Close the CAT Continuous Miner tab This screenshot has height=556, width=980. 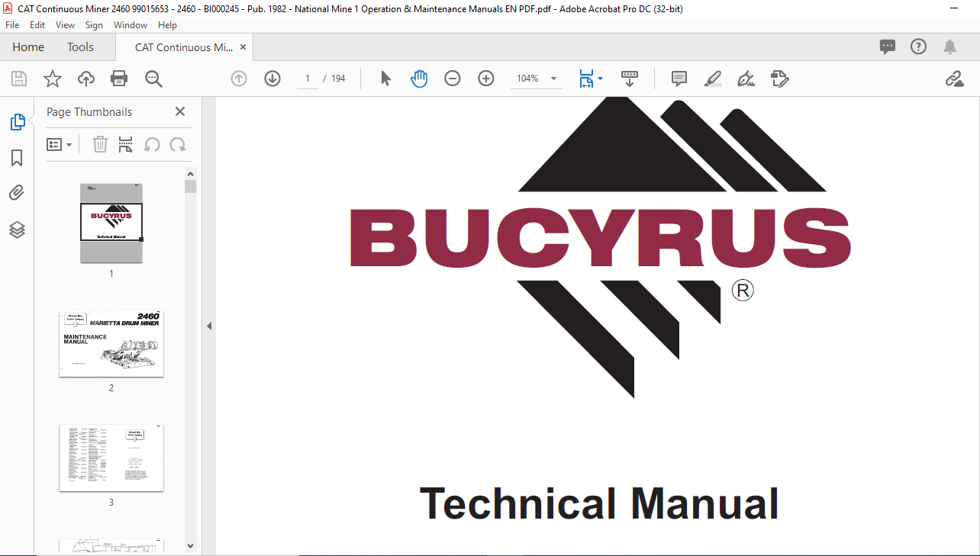(243, 47)
